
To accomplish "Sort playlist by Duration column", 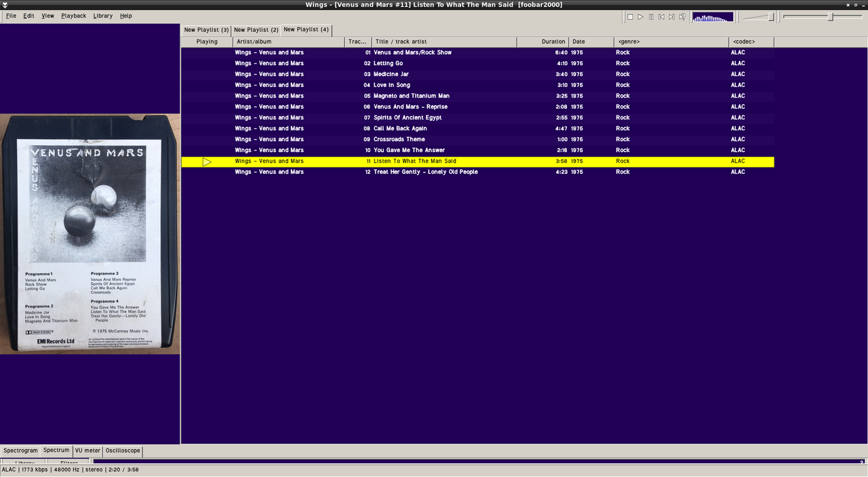I will click(x=542, y=41).
